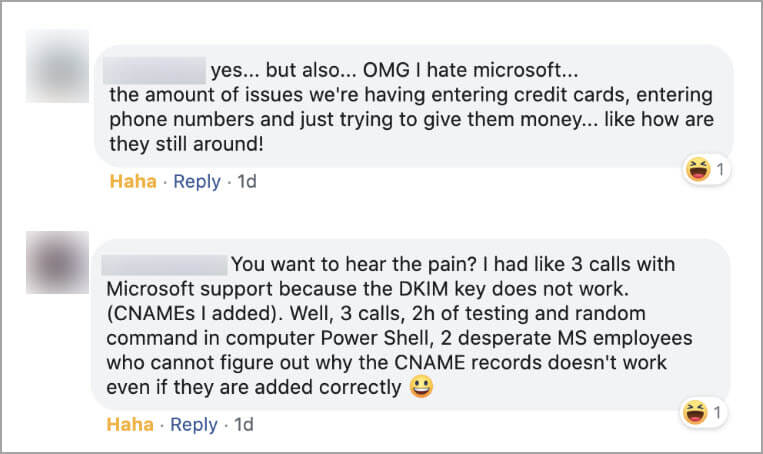The width and height of the screenshot is (763, 454).
Task: Click the laughing reaction icon on first comment
Action: [x=696, y=170]
